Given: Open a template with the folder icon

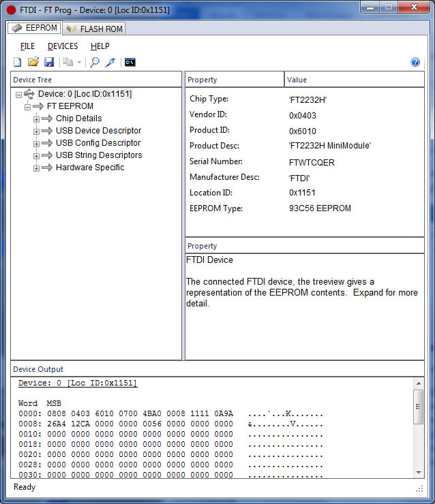Looking at the screenshot, I should (x=33, y=62).
